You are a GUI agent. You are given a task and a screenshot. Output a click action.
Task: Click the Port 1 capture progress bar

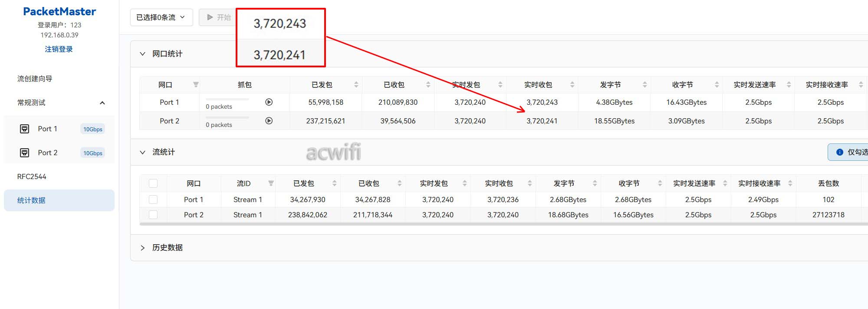pos(227,100)
